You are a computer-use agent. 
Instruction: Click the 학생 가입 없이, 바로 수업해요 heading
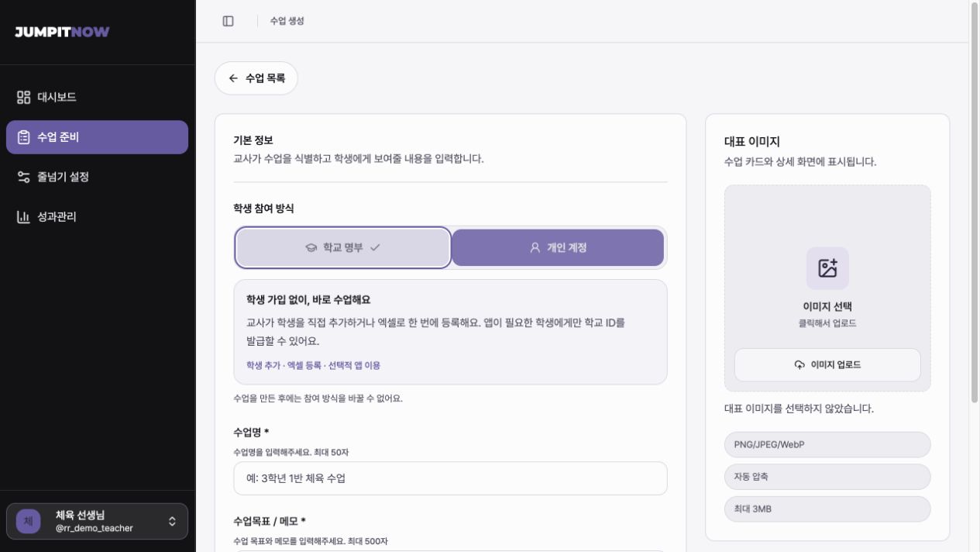(x=308, y=299)
